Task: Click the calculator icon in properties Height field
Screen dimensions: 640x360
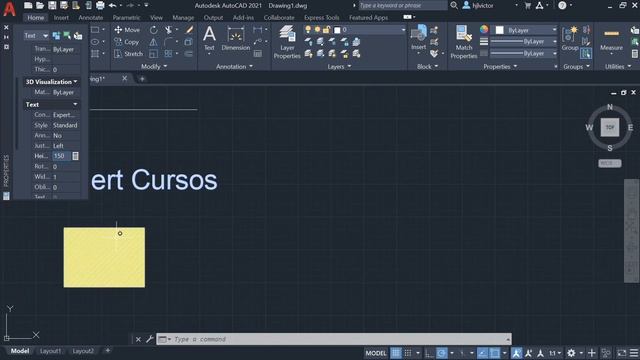Action: click(x=76, y=156)
